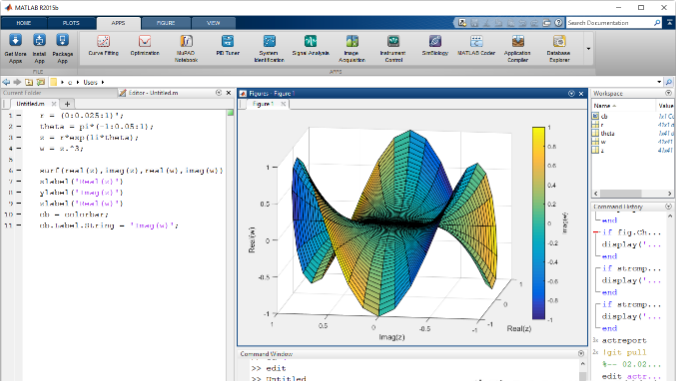Open the Command Window actions menu
Image resolution: width=678 pixels, height=381 pixels.
click(x=581, y=354)
